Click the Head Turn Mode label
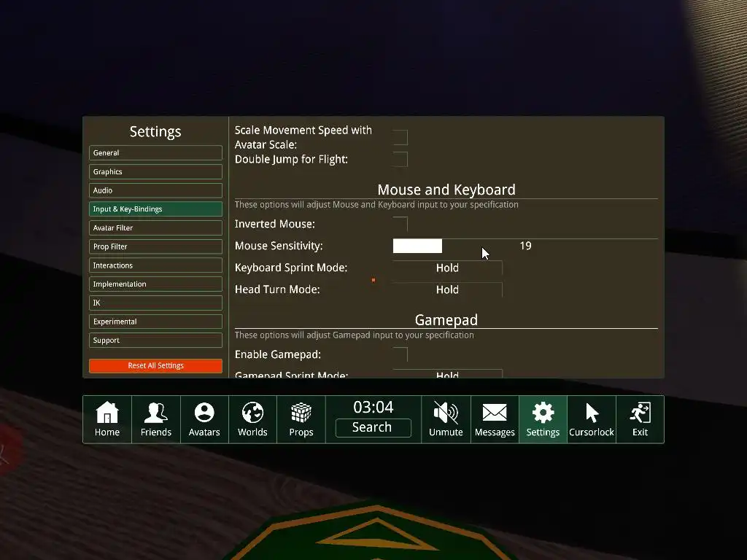This screenshot has height=560, width=747. coord(277,289)
